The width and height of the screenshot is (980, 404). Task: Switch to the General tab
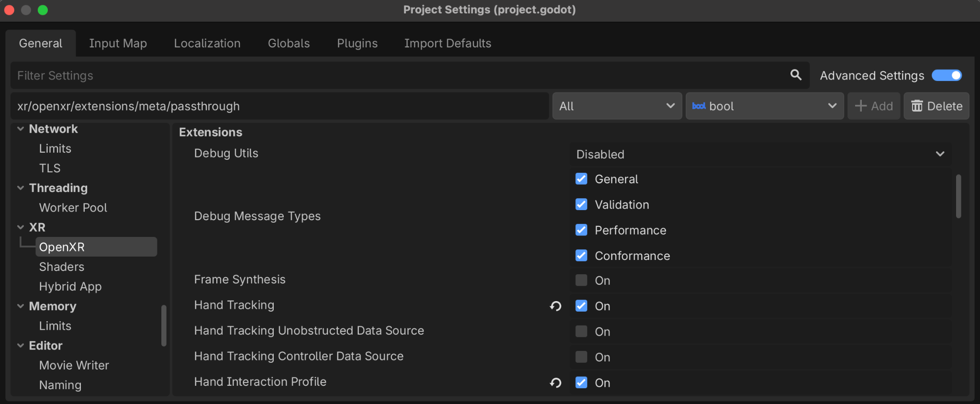41,43
